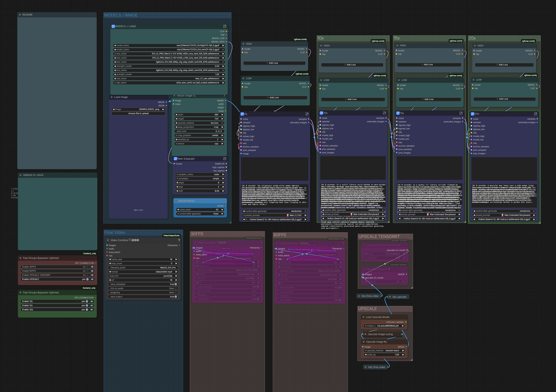Click choose file to upload in Load Image
This screenshot has height=392, width=556.
tap(138, 113)
